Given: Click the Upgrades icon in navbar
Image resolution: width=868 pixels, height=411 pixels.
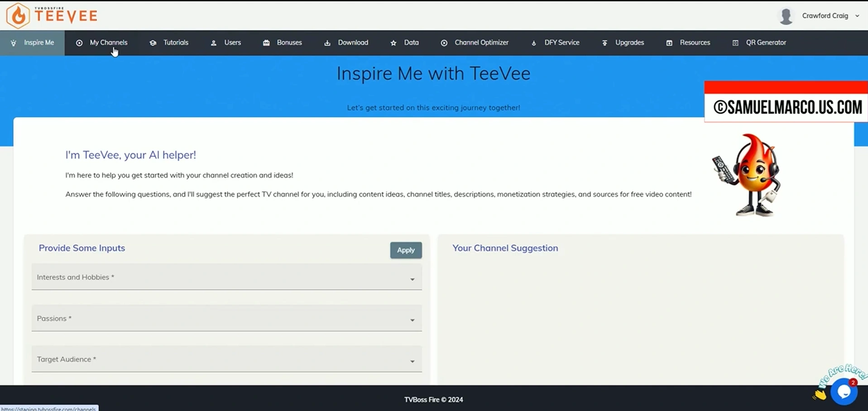Looking at the screenshot, I should click(x=604, y=43).
